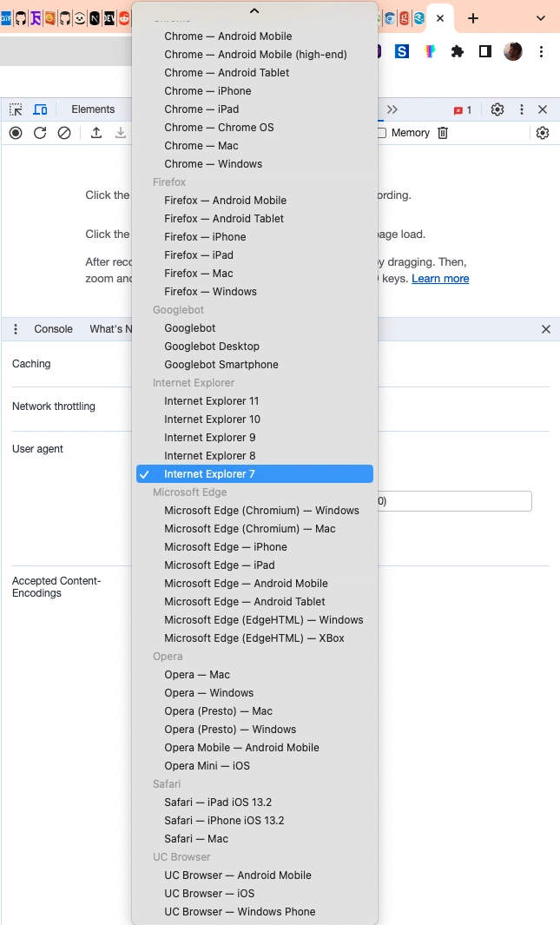Select Firefox — iPad
The height and width of the screenshot is (925, 560).
point(254,255)
